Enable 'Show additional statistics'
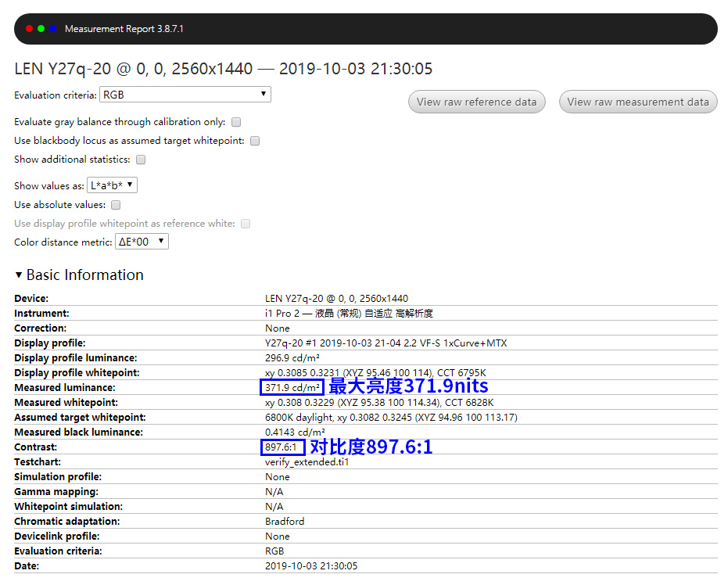This screenshot has width=728, height=585. [141, 160]
